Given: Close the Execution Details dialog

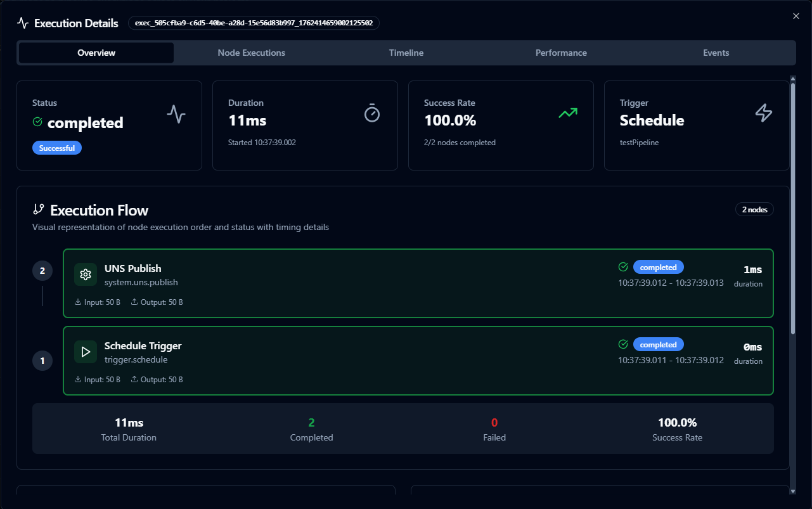Looking at the screenshot, I should (x=796, y=16).
